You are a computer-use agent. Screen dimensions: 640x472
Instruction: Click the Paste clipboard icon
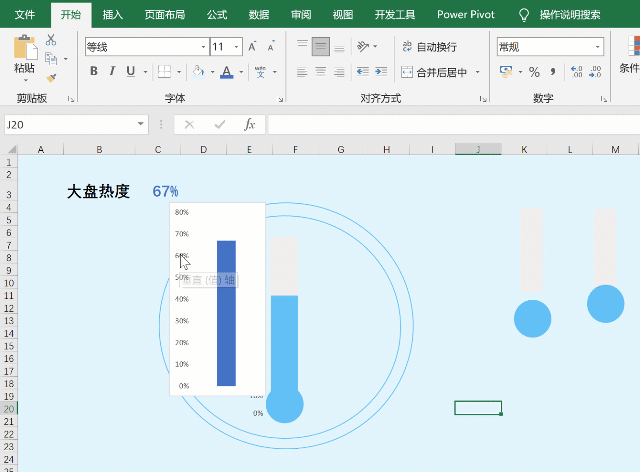(x=24, y=47)
